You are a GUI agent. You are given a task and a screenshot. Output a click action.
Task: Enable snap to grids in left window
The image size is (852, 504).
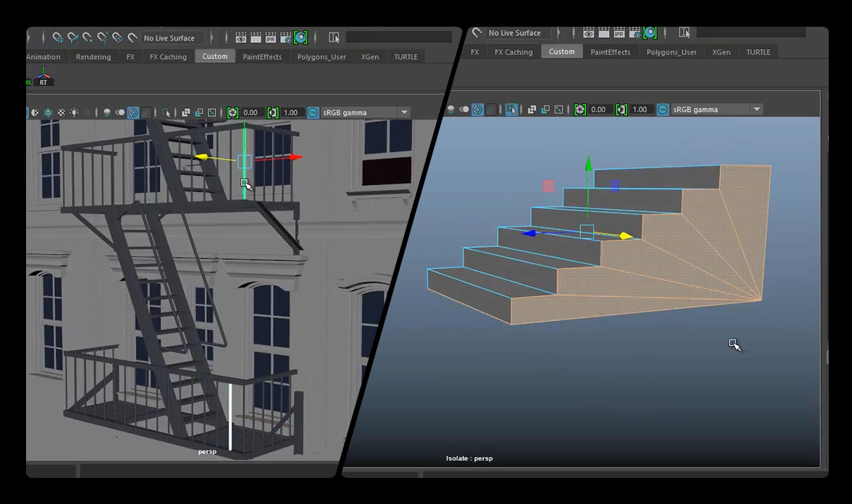(x=58, y=38)
